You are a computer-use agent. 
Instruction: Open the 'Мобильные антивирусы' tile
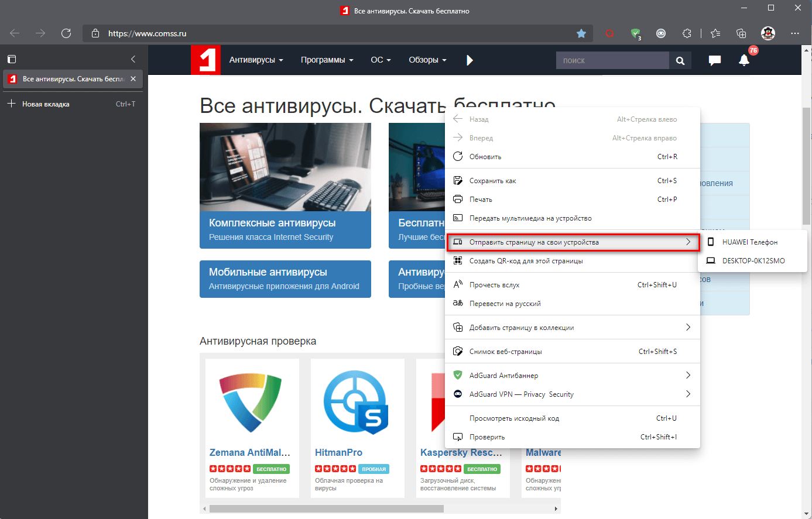click(x=285, y=279)
